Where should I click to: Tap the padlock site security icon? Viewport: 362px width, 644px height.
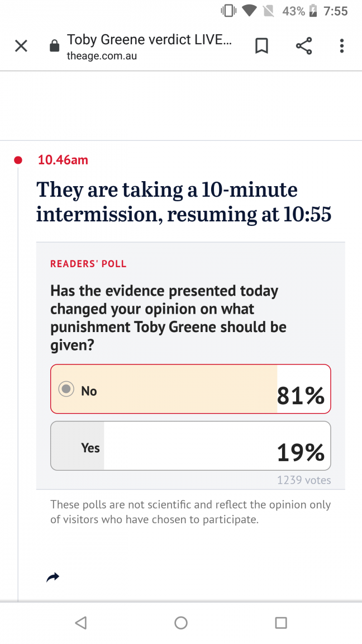(x=54, y=46)
